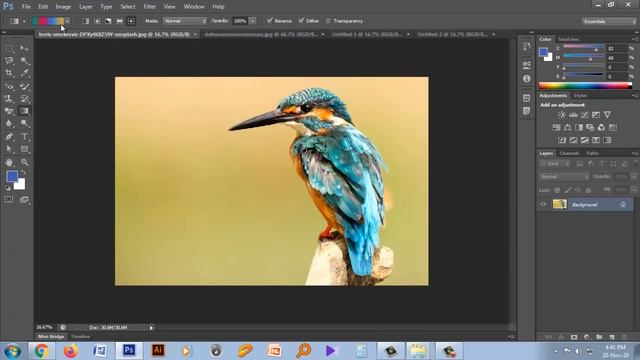Open the Image menu
This screenshot has height=360, width=640.
63,7
